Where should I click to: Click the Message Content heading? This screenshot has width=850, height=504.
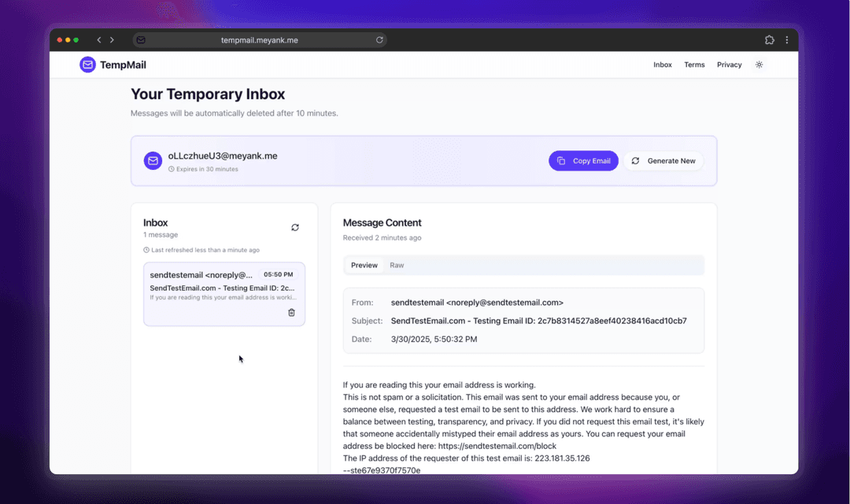[382, 223]
